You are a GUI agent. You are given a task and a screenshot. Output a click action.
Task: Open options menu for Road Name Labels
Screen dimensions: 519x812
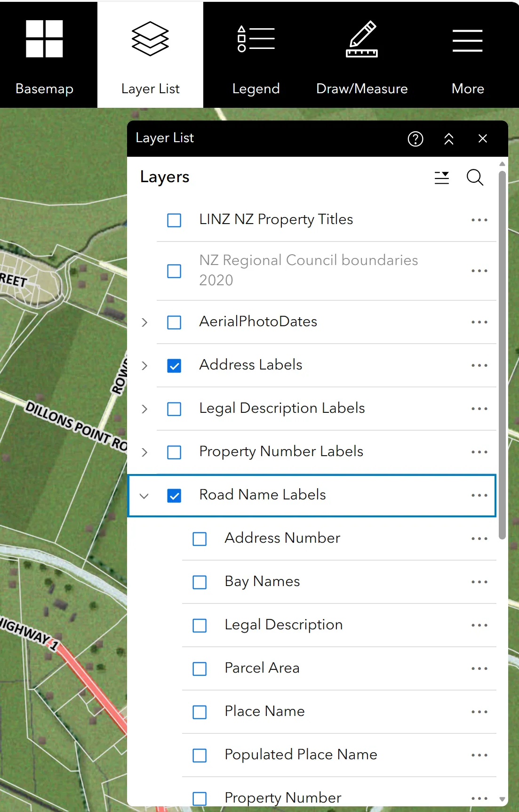(x=479, y=495)
